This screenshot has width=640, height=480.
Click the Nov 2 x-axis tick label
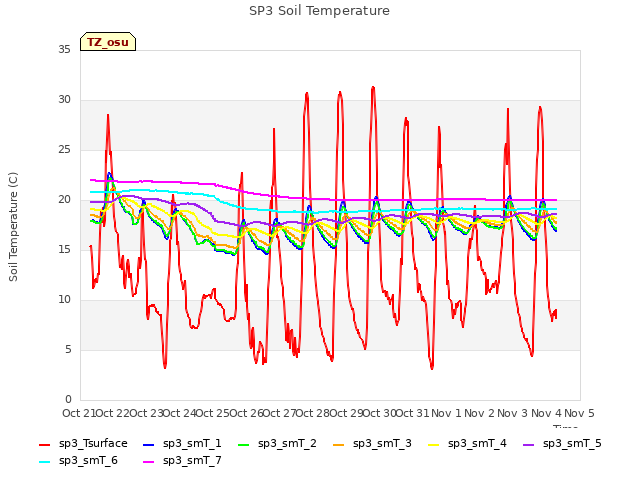coord(479,413)
